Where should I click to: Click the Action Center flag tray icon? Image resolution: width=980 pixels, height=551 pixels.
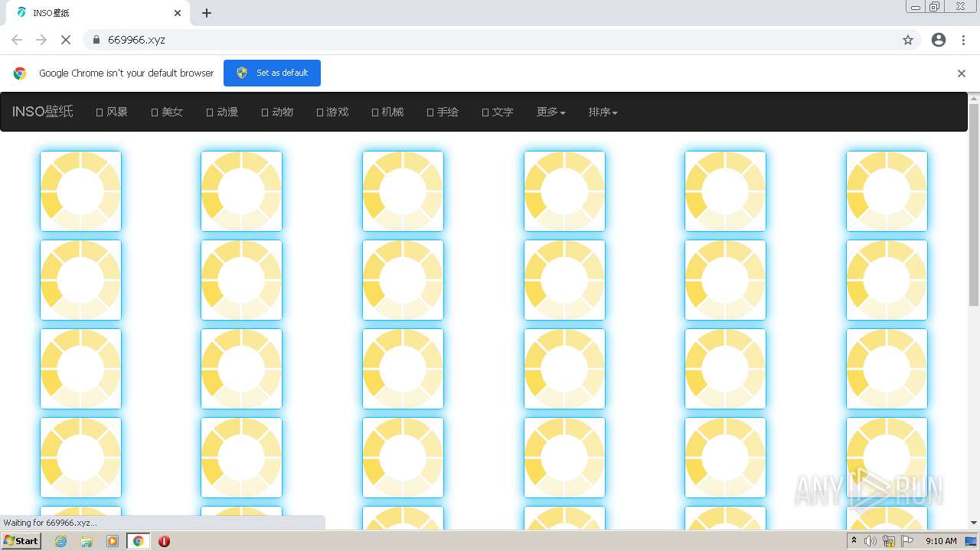pyautogui.click(x=907, y=541)
